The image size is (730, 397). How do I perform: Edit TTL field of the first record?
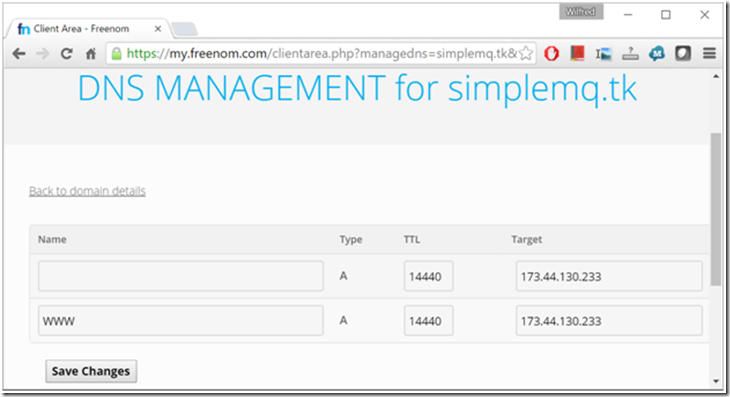428,276
